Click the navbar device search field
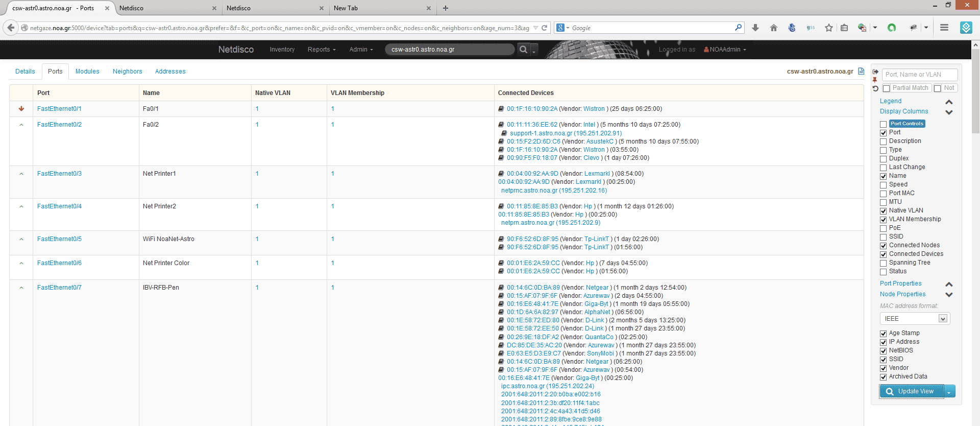Viewport: 980px width, 426px height. point(450,50)
